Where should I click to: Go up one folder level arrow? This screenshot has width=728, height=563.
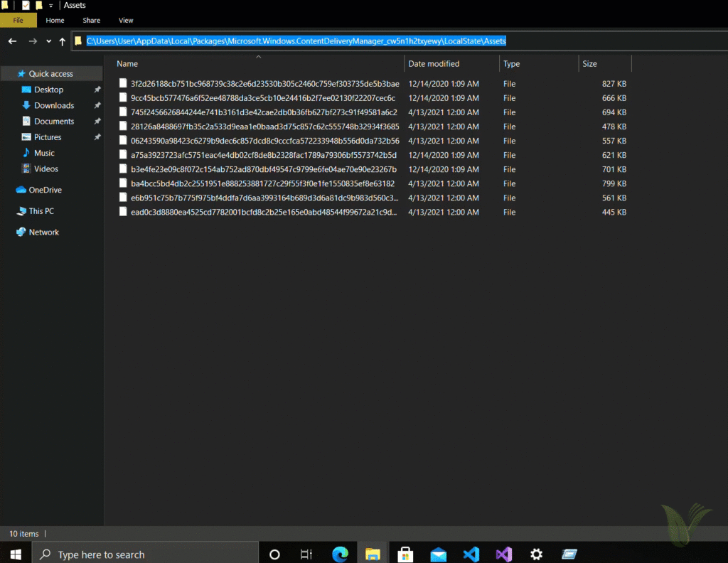click(x=63, y=41)
